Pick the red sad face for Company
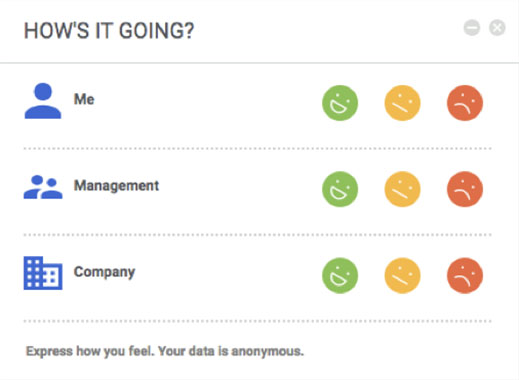 [x=465, y=275]
